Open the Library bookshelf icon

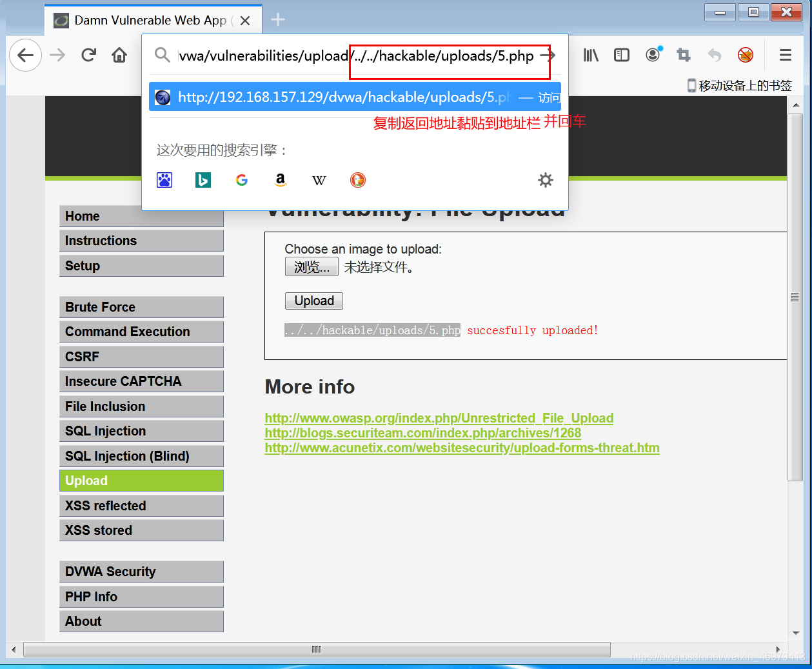[591, 55]
